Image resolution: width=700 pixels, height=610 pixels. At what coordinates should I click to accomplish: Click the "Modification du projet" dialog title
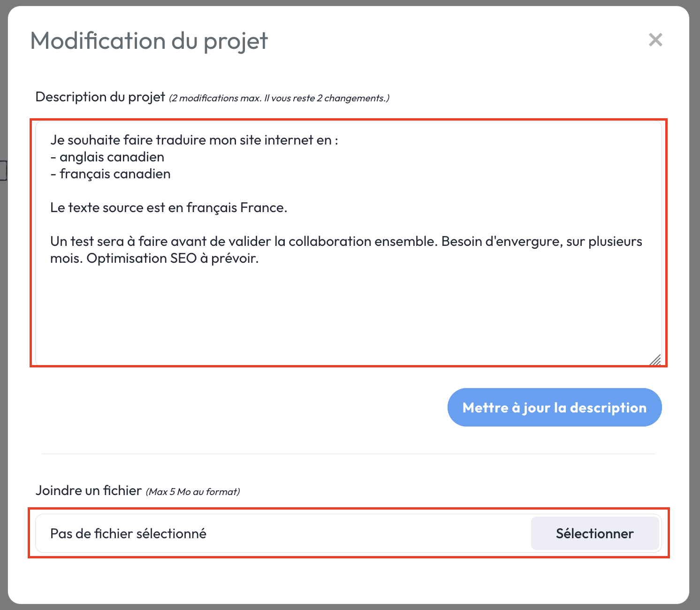point(149,41)
